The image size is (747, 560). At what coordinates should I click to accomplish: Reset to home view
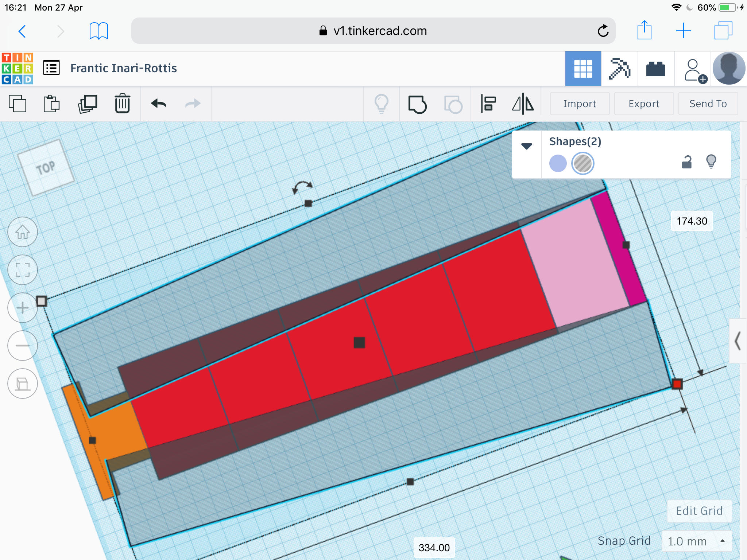pyautogui.click(x=23, y=232)
